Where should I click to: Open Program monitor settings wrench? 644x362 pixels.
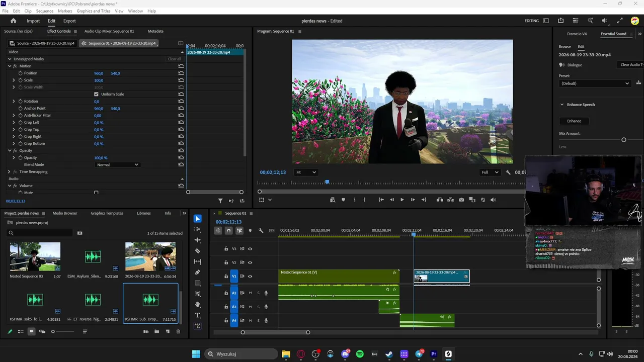[508, 172]
